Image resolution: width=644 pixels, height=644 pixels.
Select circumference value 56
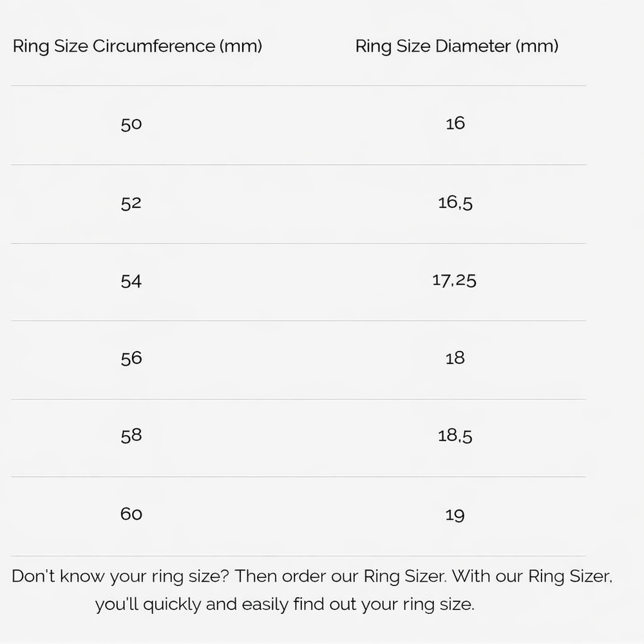[131, 358]
